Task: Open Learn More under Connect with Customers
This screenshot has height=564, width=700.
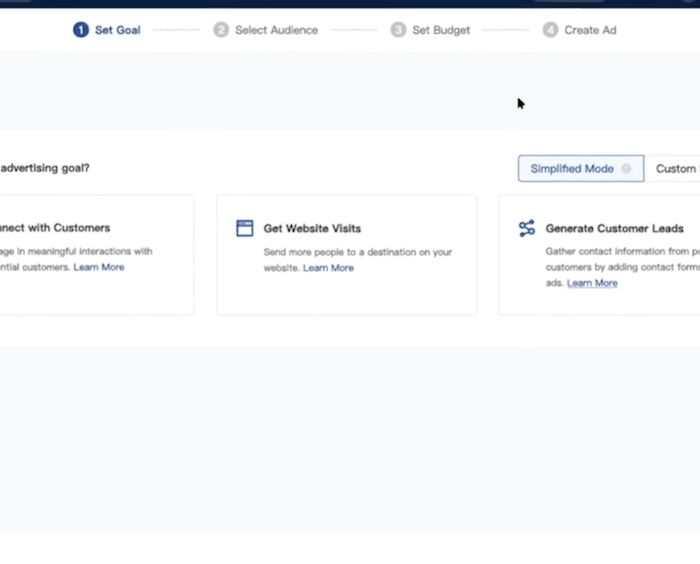Action: click(x=99, y=267)
